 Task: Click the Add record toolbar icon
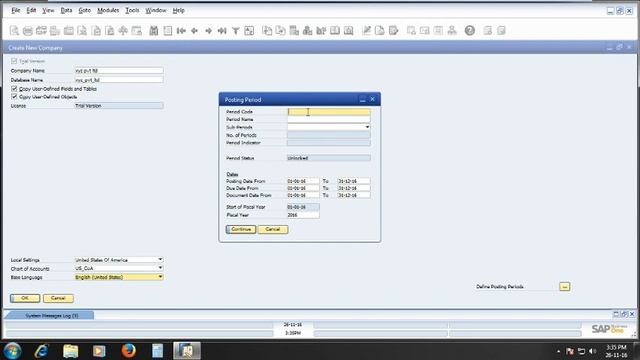[167, 31]
